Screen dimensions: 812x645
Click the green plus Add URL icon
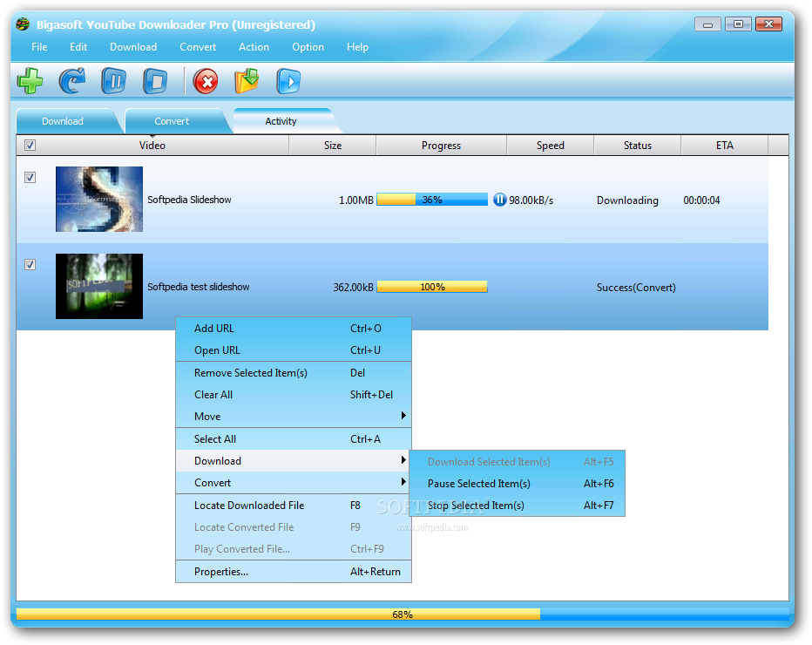pyautogui.click(x=30, y=81)
